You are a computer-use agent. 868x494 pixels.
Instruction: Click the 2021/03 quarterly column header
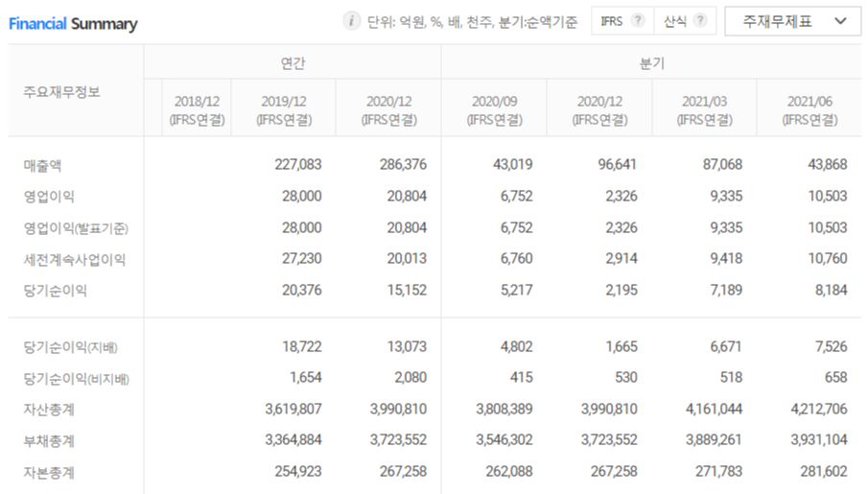click(704, 109)
